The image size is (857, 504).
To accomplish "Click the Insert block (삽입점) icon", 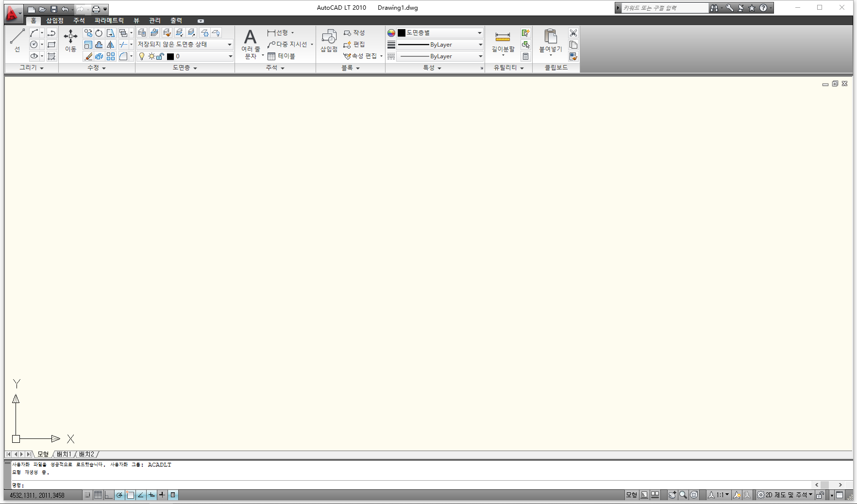I will pos(329,40).
